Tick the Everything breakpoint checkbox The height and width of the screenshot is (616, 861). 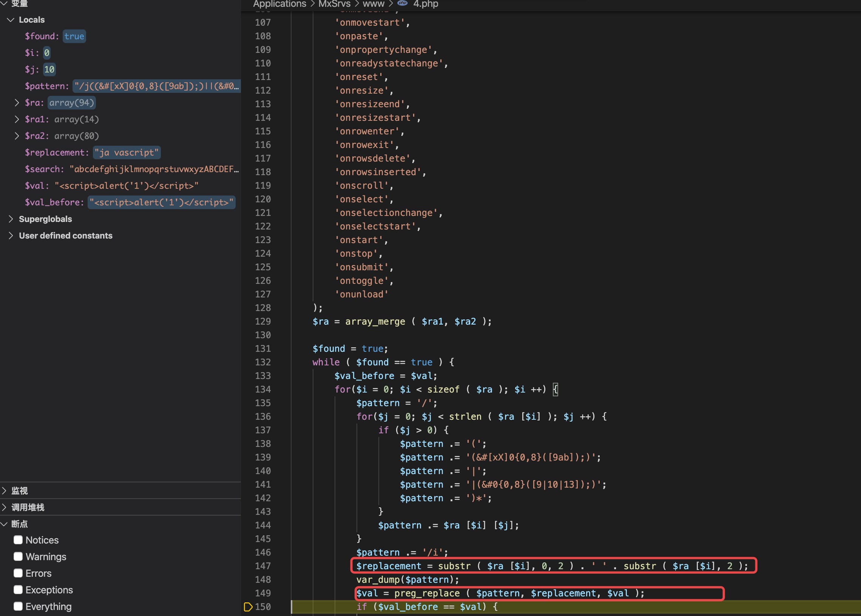tap(18, 607)
